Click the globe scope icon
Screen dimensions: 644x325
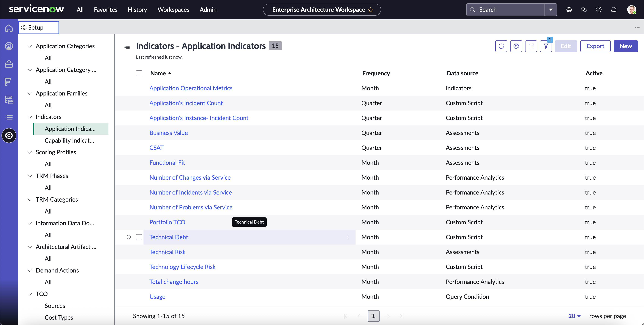pyautogui.click(x=569, y=10)
